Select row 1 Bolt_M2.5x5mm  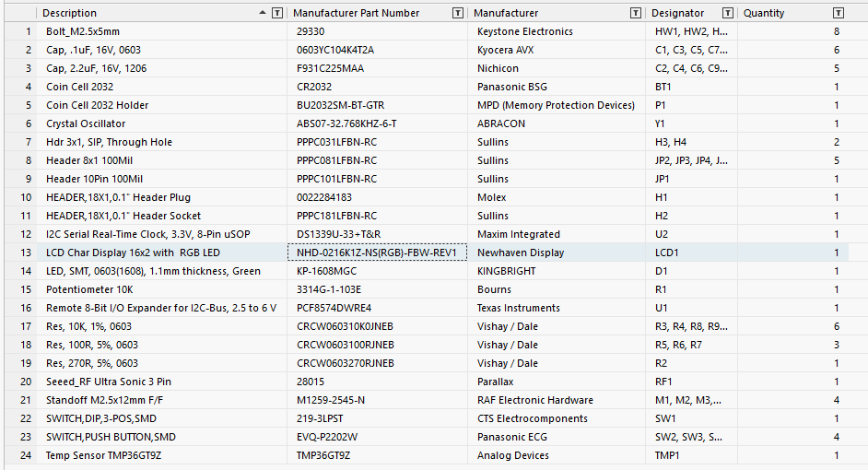(x=427, y=31)
